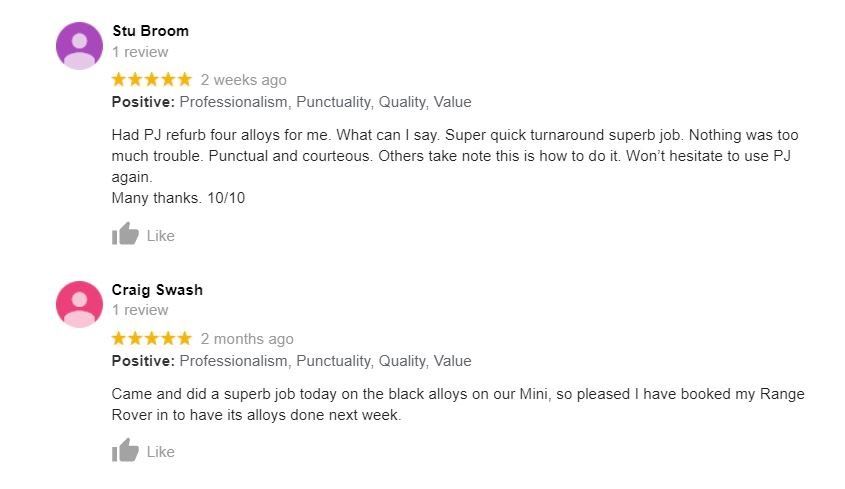Click thumbs-up icon under Craig Swash's review

click(x=125, y=451)
